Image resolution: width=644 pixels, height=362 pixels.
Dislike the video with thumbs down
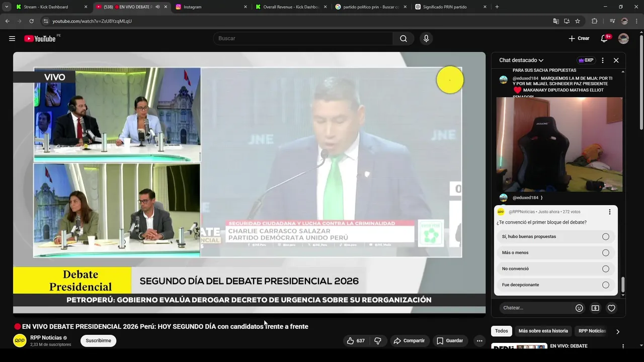[378, 341]
